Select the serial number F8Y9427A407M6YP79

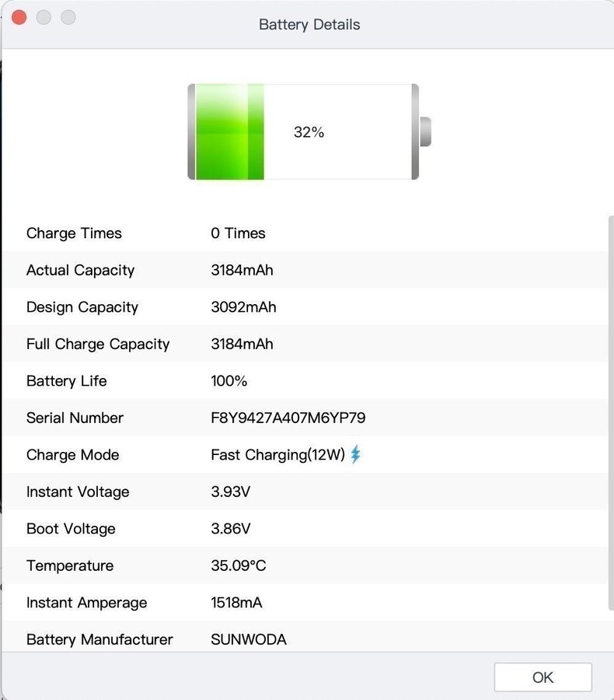pos(288,418)
